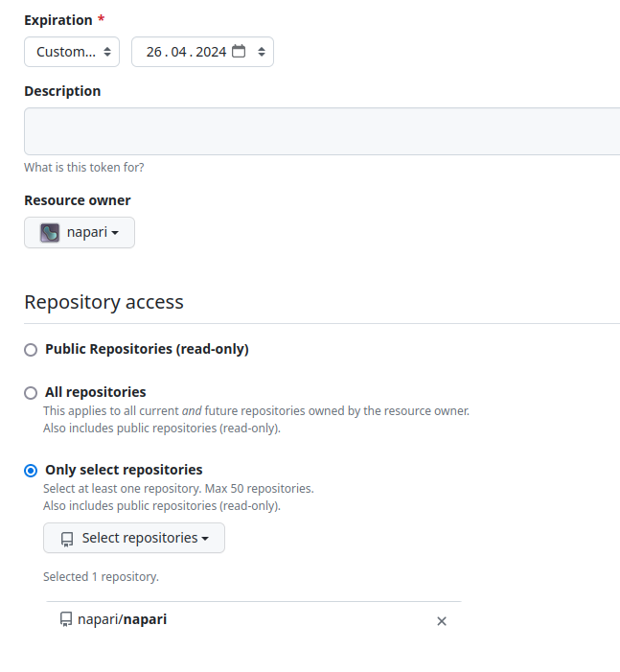This screenshot has width=620, height=672.
Task: Click the caret arrow next to napari owner
Action: [x=115, y=233]
